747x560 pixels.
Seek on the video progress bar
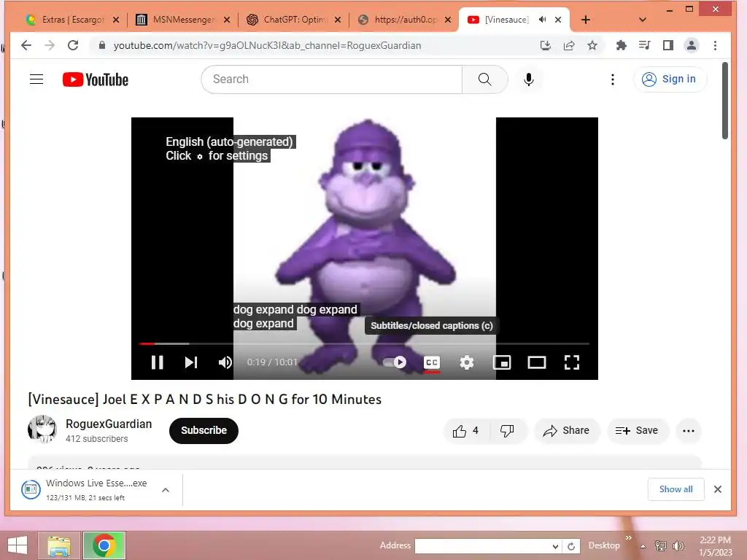coord(365,343)
